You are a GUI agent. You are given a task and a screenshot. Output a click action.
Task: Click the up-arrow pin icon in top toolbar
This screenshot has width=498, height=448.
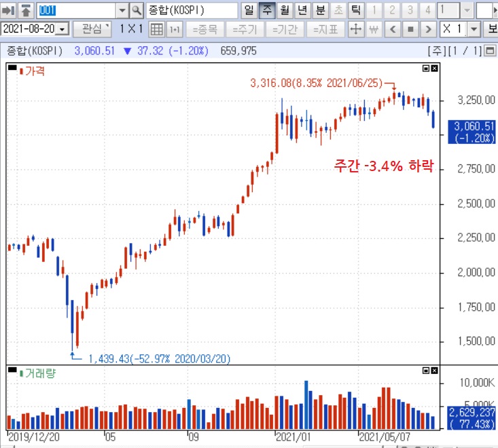(x=26, y=10)
